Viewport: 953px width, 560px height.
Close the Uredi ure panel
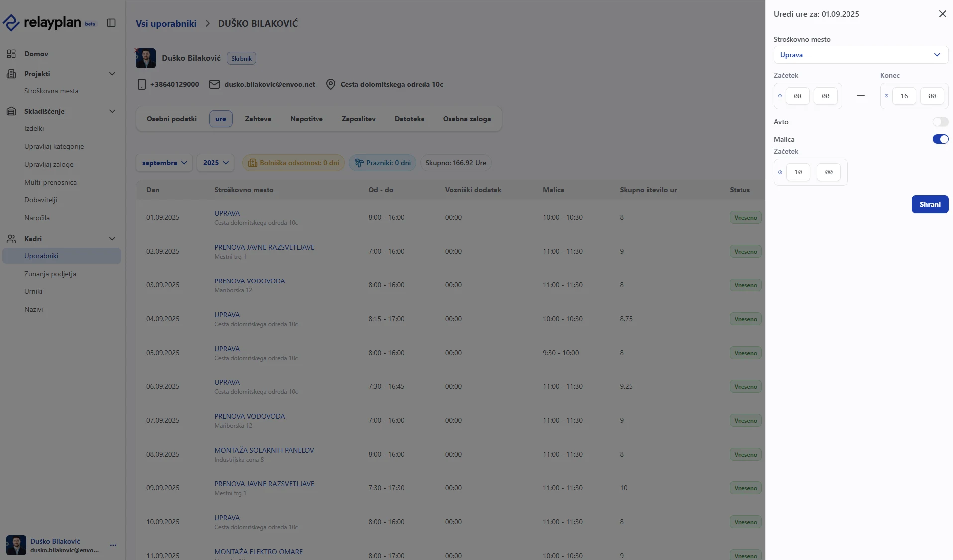point(942,14)
